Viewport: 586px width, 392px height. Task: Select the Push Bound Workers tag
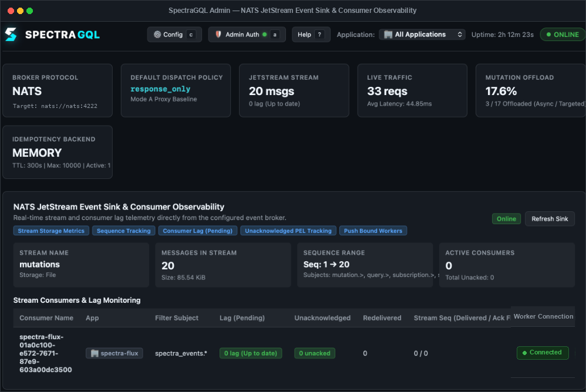(373, 231)
